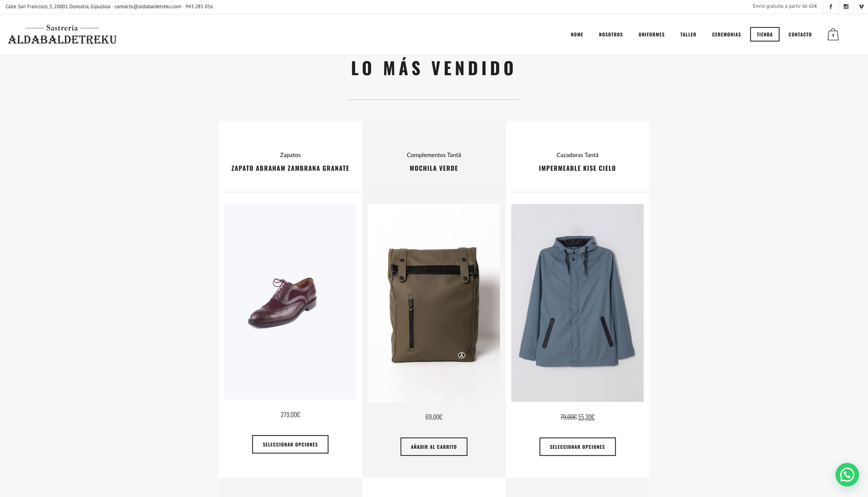
Task: Open the WhatsApp chat bubble
Action: (x=847, y=475)
